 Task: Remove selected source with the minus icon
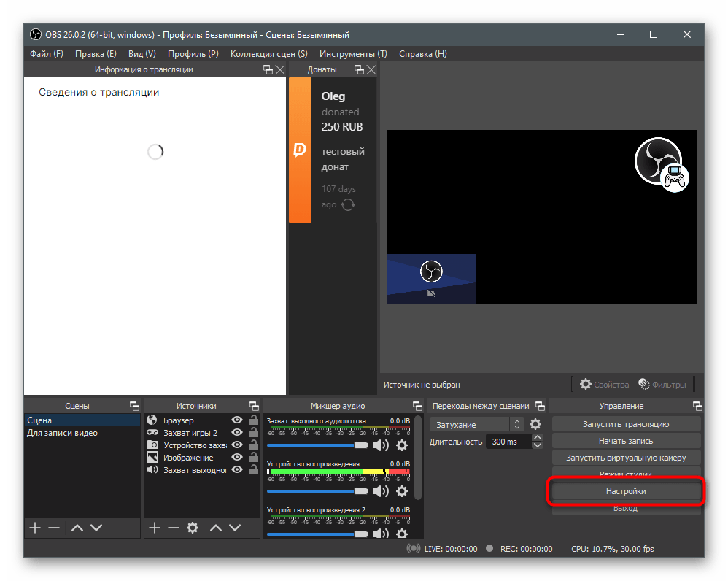point(173,528)
